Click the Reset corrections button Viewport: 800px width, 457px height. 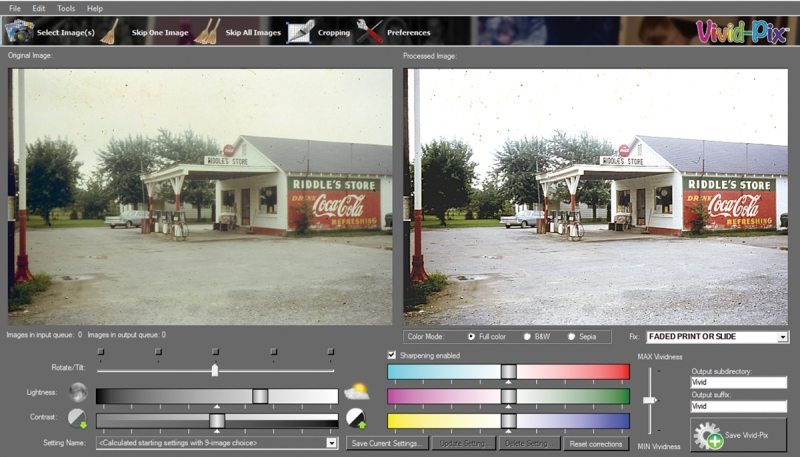595,443
